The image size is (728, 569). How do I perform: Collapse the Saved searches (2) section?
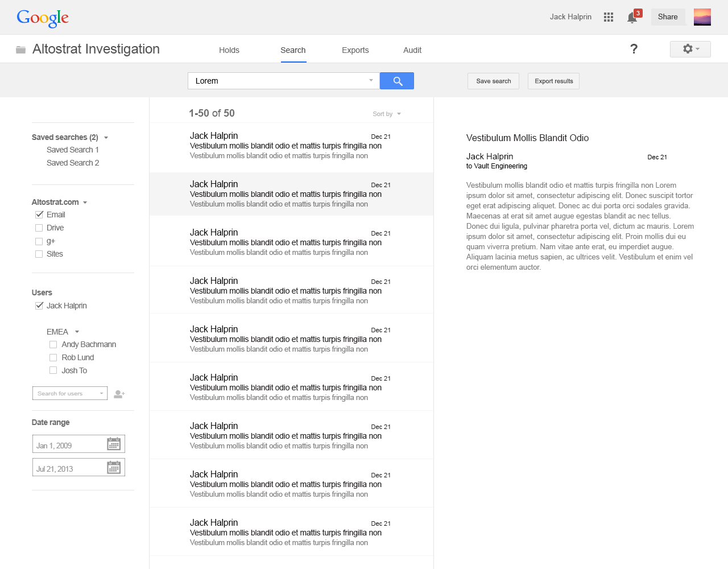[x=106, y=138]
